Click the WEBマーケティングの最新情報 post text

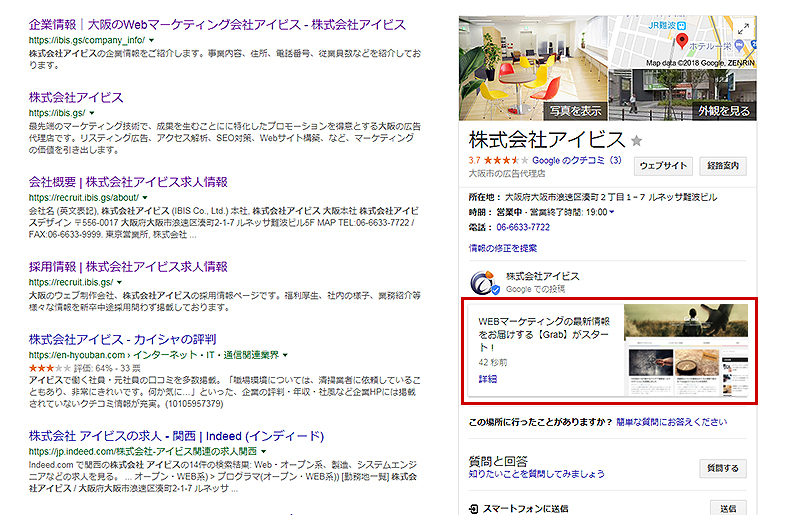(544, 334)
